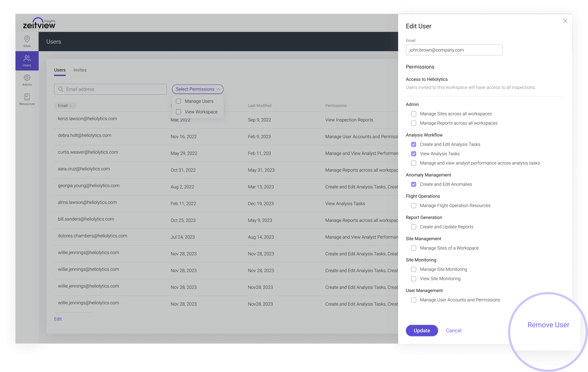Image resolution: width=588 pixels, height=372 pixels.
Task: Select debra.holt@heliolytics.com row
Action: click(x=226, y=137)
